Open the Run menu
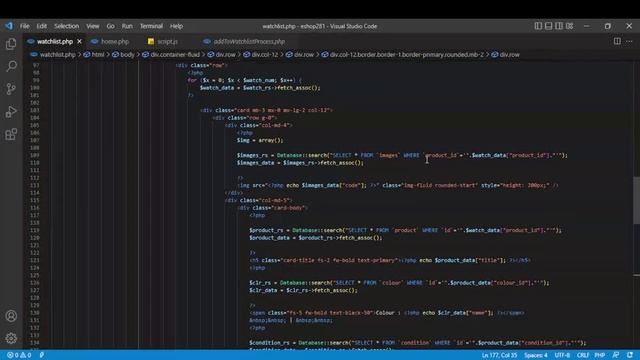This screenshot has height=360, width=640. coord(127,26)
